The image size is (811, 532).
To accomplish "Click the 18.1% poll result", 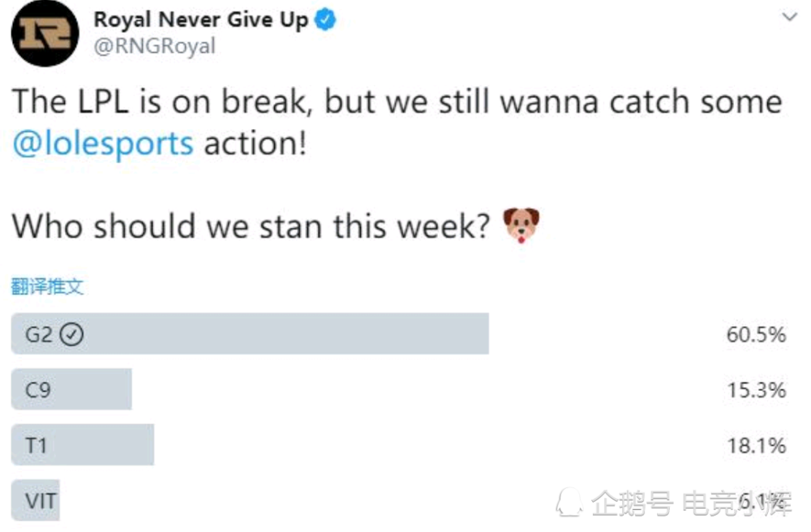I will pyautogui.click(x=757, y=445).
